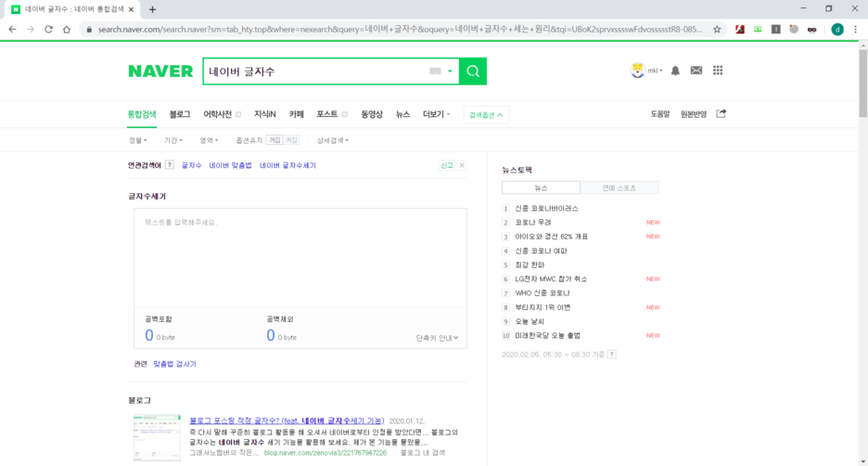Open the on-screen keyboard icon in search box
The height and width of the screenshot is (466, 868).
pos(435,71)
